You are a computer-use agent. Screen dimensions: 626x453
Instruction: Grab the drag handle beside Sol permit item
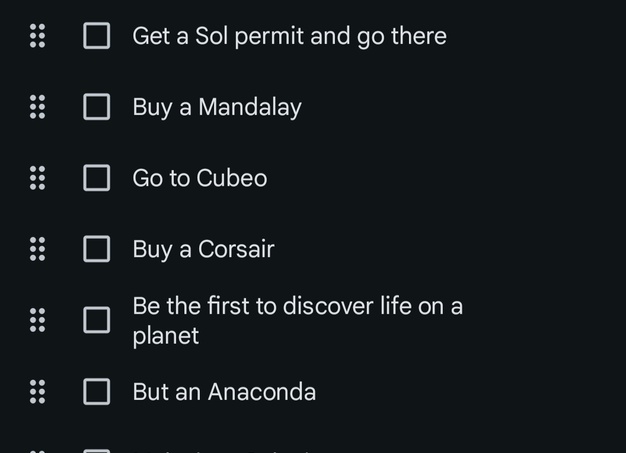[38, 36]
